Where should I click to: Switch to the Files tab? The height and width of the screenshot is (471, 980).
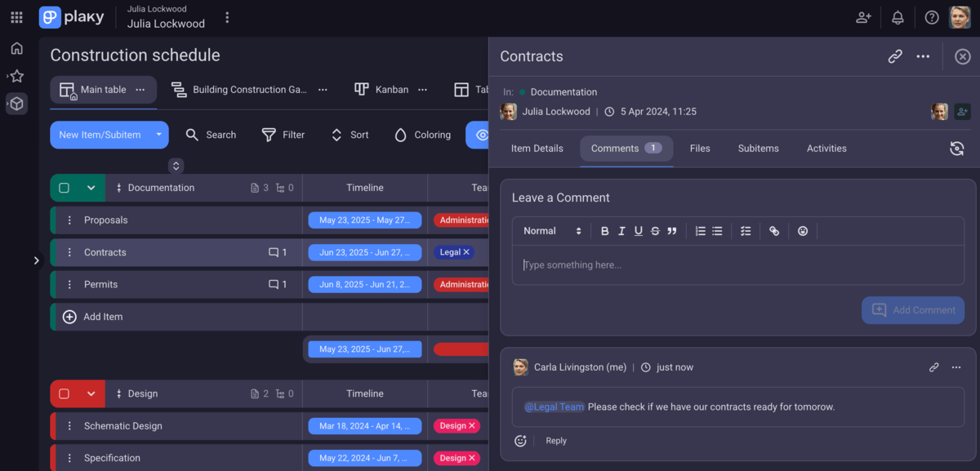pos(700,148)
